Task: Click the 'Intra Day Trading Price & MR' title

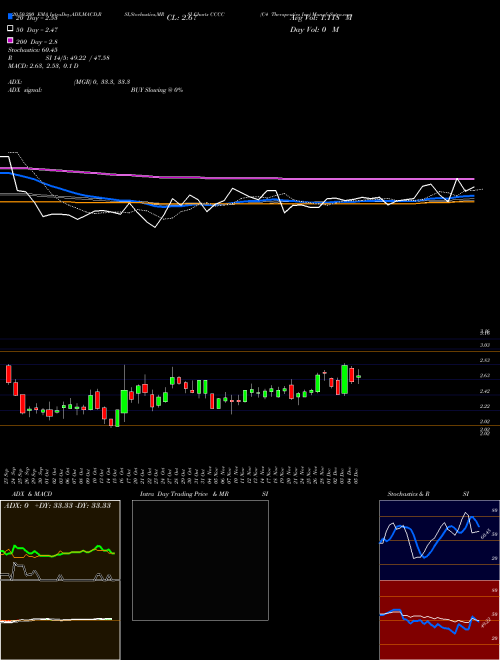Action: click(184, 494)
